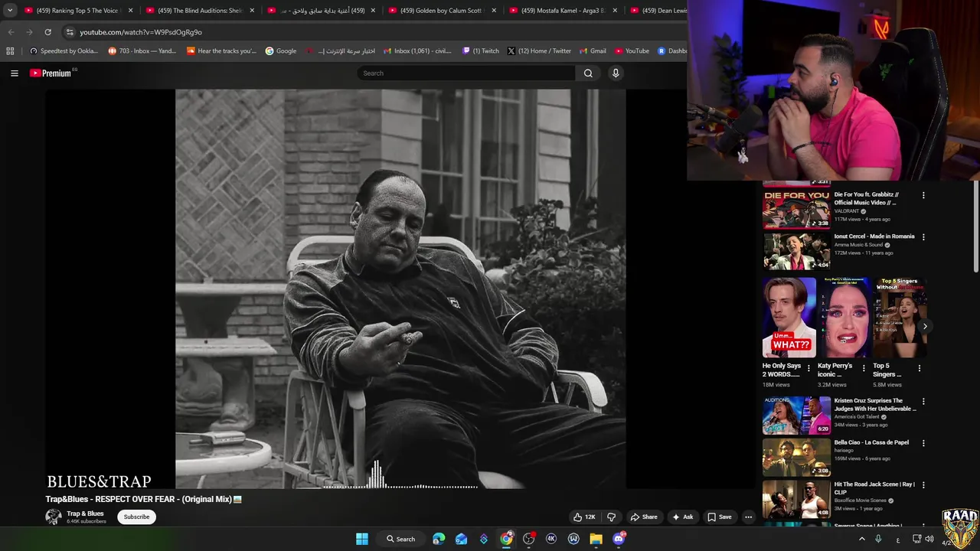Open Gmail bookmark
This screenshot has width=980, height=551.
[593, 51]
